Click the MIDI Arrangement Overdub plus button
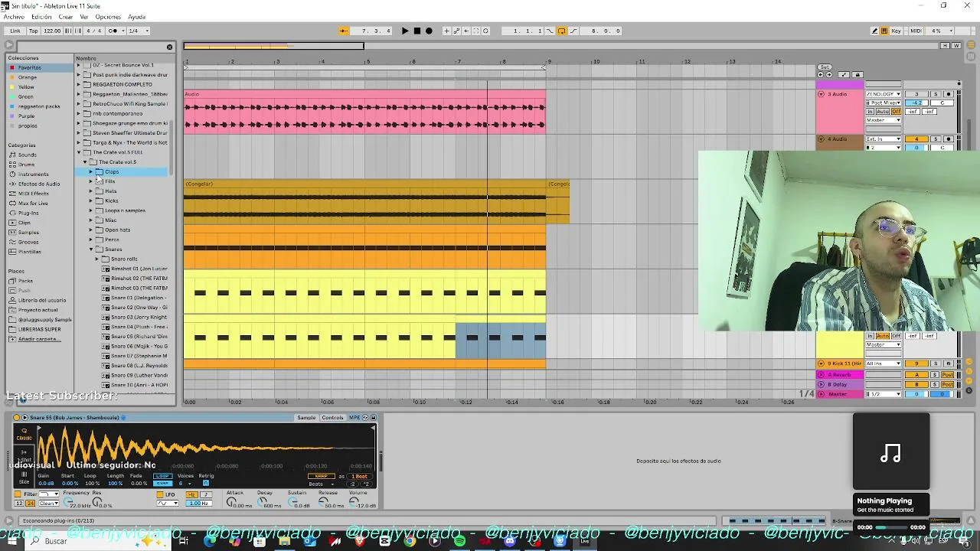 (x=446, y=31)
